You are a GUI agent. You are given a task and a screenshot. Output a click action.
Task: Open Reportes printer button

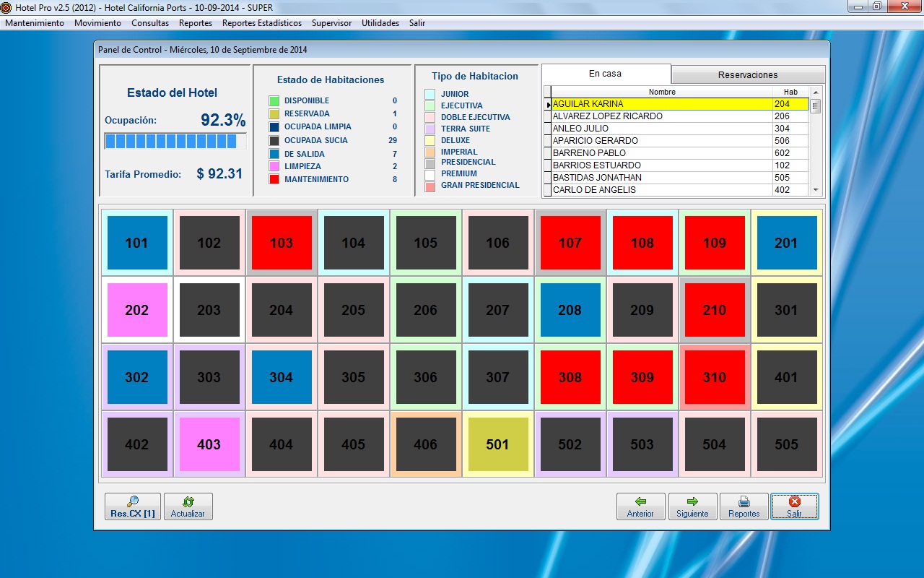(x=744, y=506)
